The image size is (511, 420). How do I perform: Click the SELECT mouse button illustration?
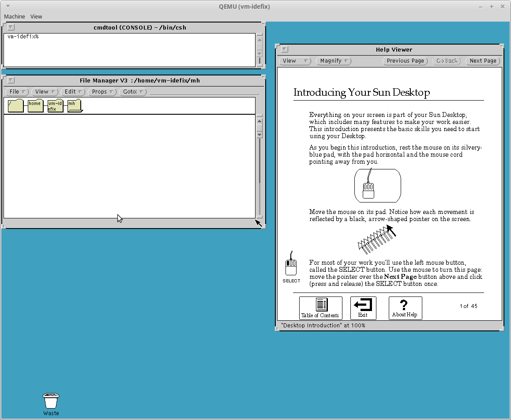[291, 267]
